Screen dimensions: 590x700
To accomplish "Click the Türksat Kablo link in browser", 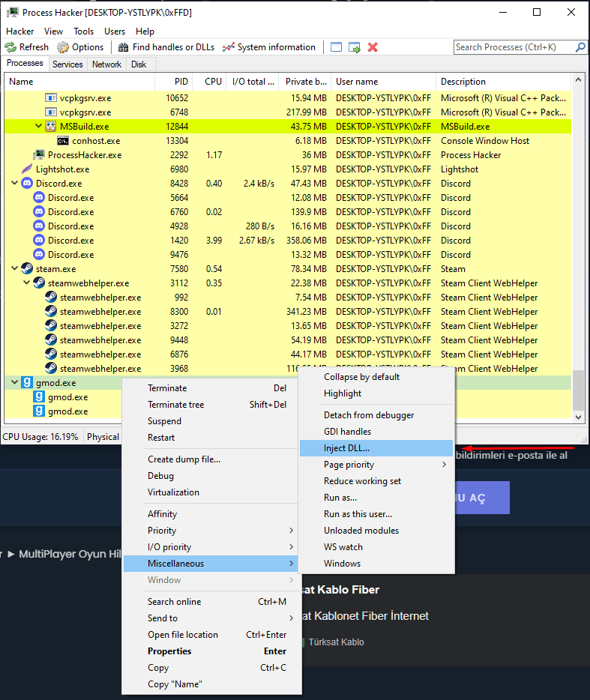I will 336,642.
